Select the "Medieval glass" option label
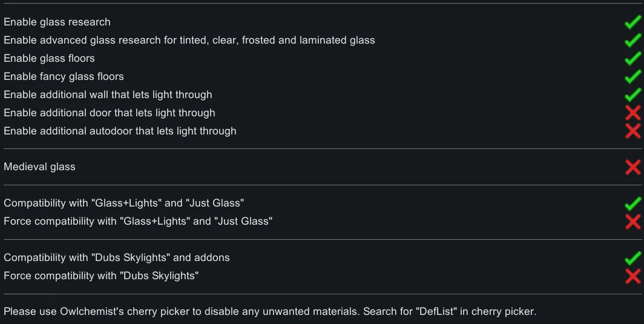Viewport: 644px width, 324px height. (39, 167)
